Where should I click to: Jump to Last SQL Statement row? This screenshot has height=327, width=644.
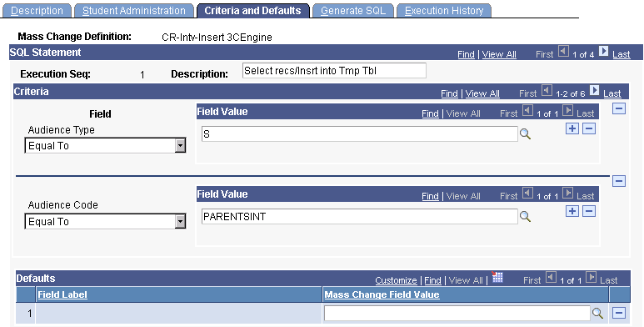point(621,54)
